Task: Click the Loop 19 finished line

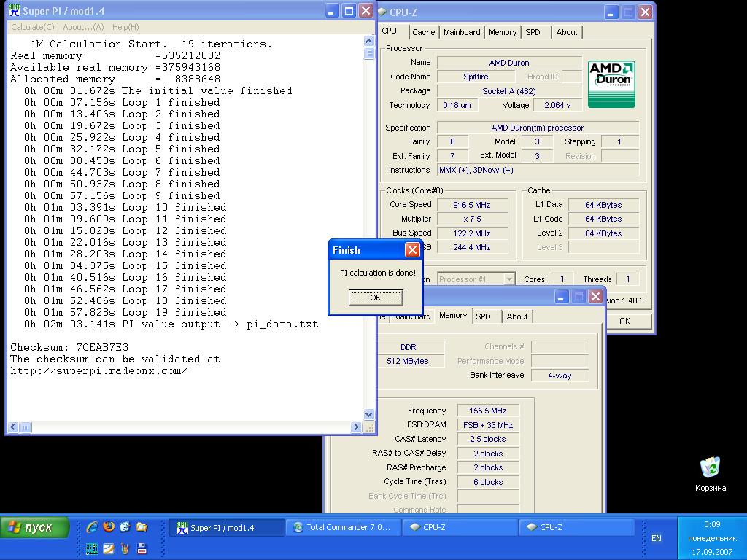Action: click(x=125, y=312)
